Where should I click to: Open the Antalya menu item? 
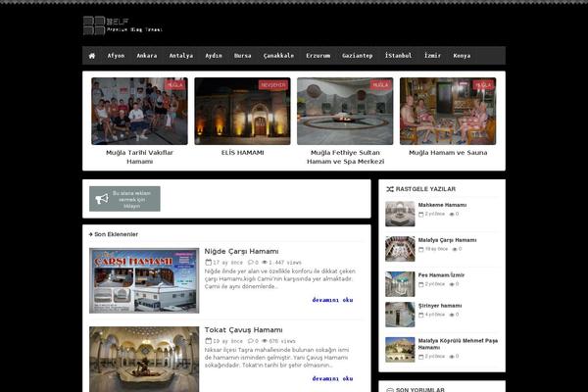pyautogui.click(x=181, y=56)
